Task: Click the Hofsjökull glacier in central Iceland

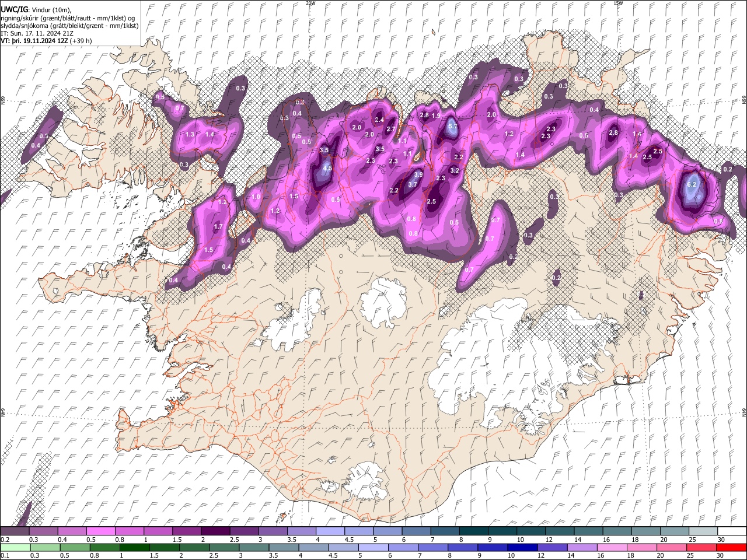Action: (x=383, y=302)
